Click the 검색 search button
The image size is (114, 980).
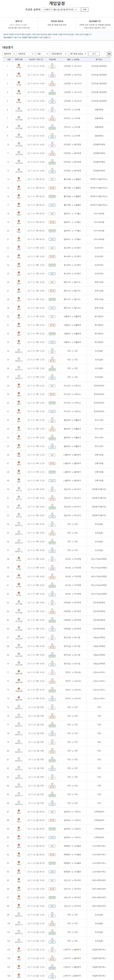(94, 54)
